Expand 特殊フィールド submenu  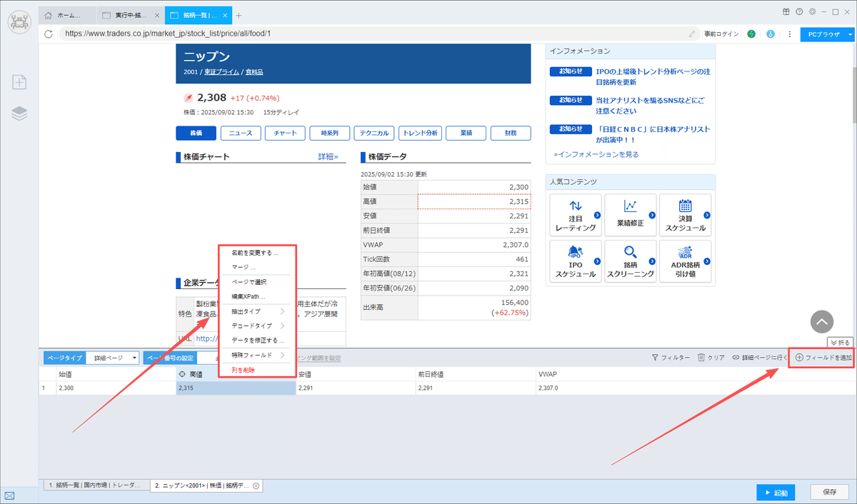pos(258,355)
